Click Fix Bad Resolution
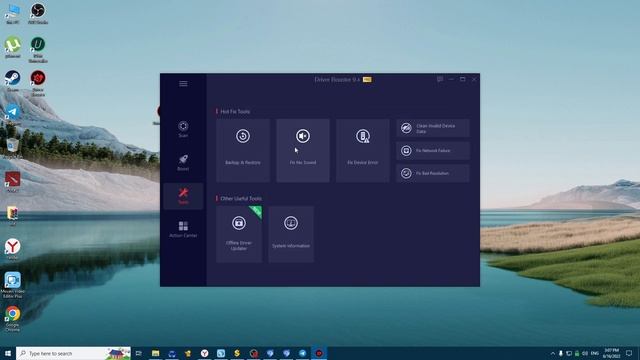Image resolution: width=640 pixels, height=360 pixels. coord(433,173)
